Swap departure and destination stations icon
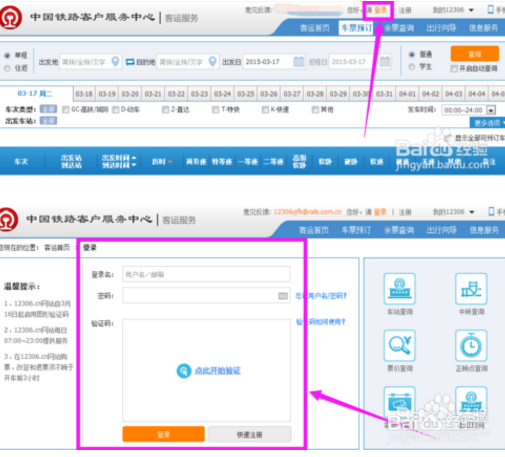 point(130,62)
